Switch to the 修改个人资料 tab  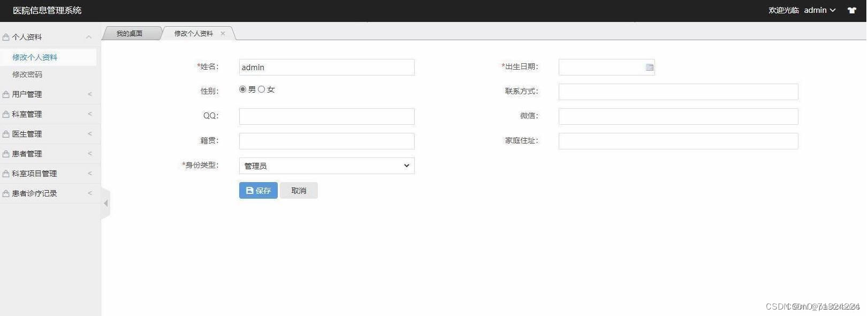(193, 33)
